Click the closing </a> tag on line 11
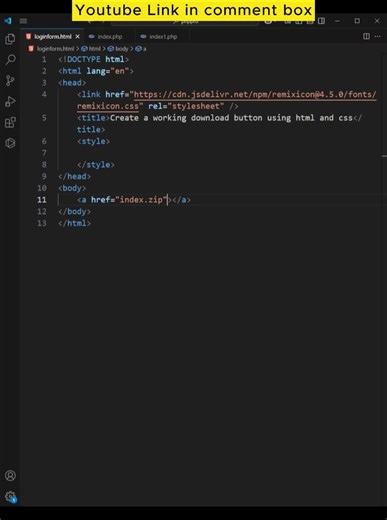Screen dimensions: 387x520 click(181, 200)
